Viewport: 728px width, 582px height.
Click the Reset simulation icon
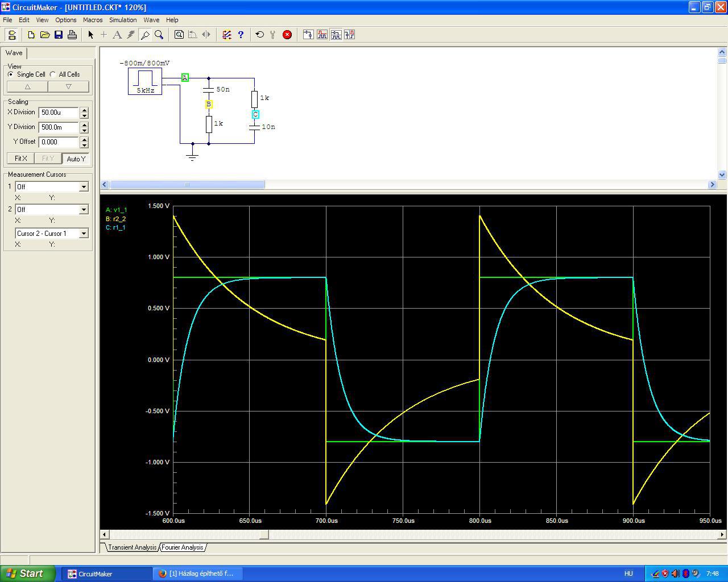[x=260, y=35]
